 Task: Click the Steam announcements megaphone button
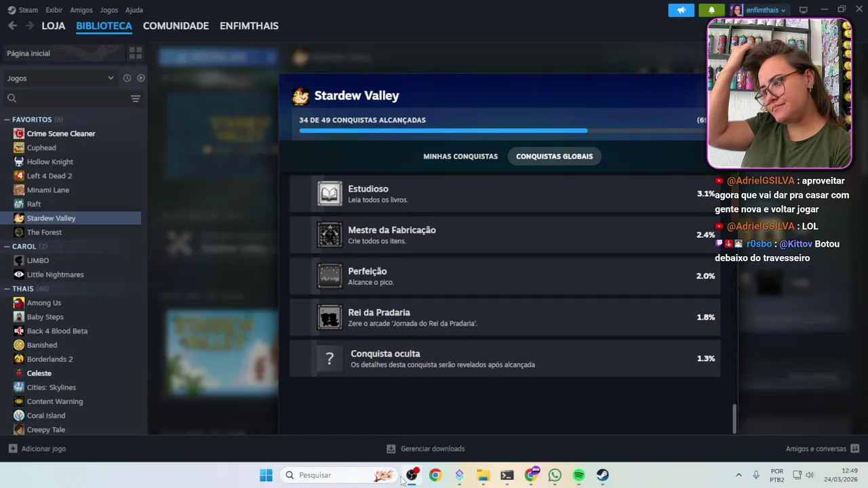[x=682, y=10]
